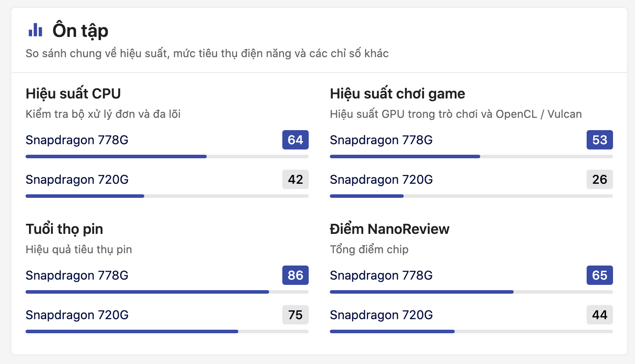Click the blue 64 CPU score badge

pyautogui.click(x=295, y=140)
